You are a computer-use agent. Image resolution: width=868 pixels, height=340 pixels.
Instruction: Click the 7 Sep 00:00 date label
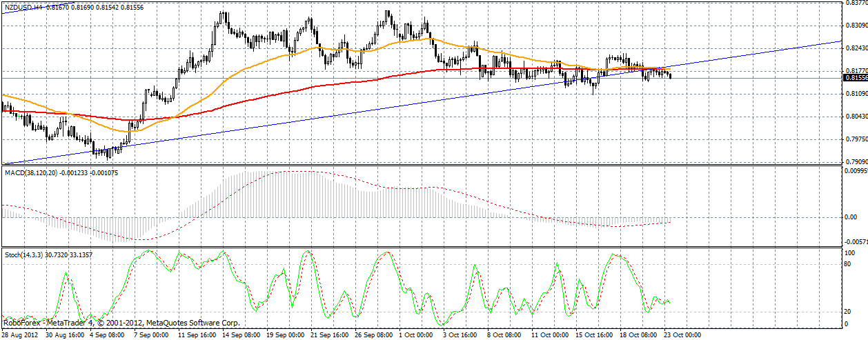point(151,334)
